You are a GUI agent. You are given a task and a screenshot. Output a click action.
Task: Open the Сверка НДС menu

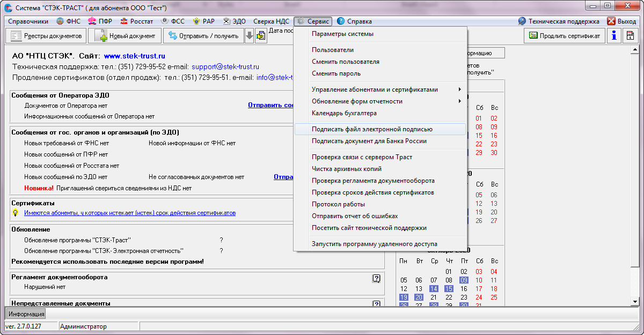point(271,21)
